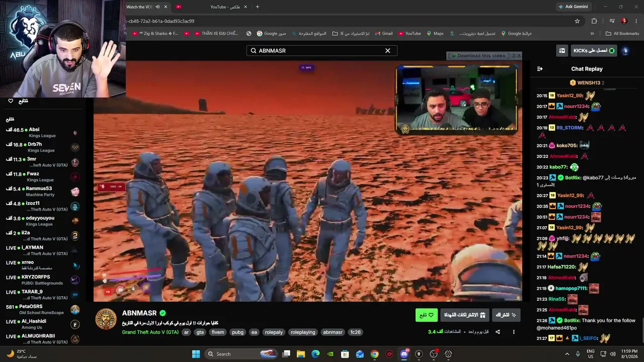
Task: Open the KRYZORFPS channel in sidebar
Action: coord(43,280)
